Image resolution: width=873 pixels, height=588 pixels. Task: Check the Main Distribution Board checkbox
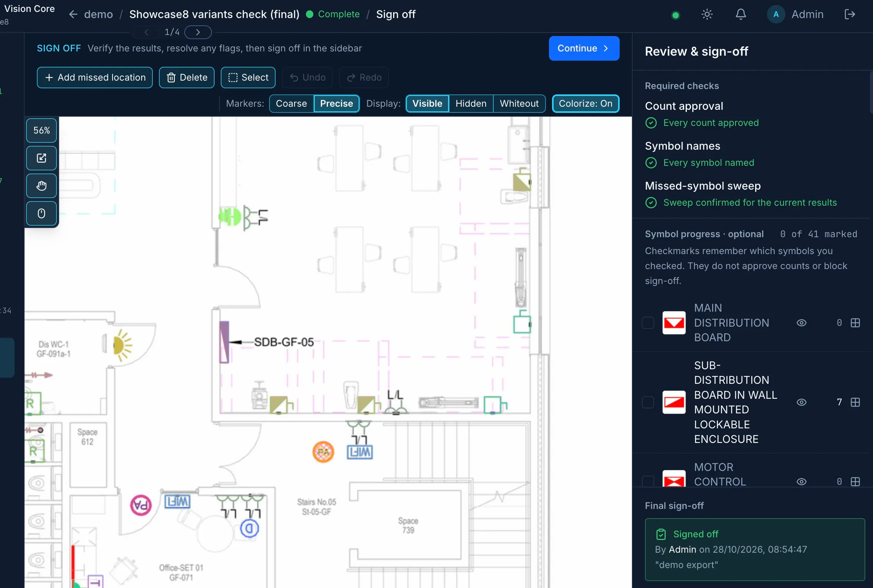pos(648,323)
